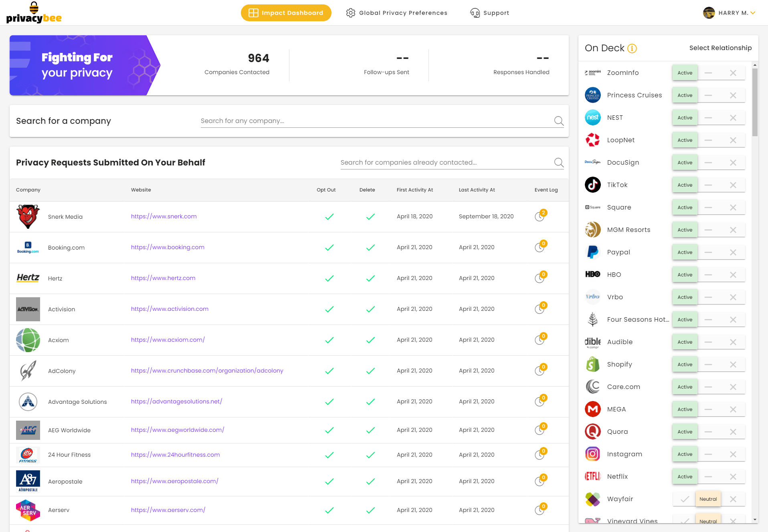Click the Instagram logo in On Deck
Image resolution: width=768 pixels, height=532 pixels.
592,454
